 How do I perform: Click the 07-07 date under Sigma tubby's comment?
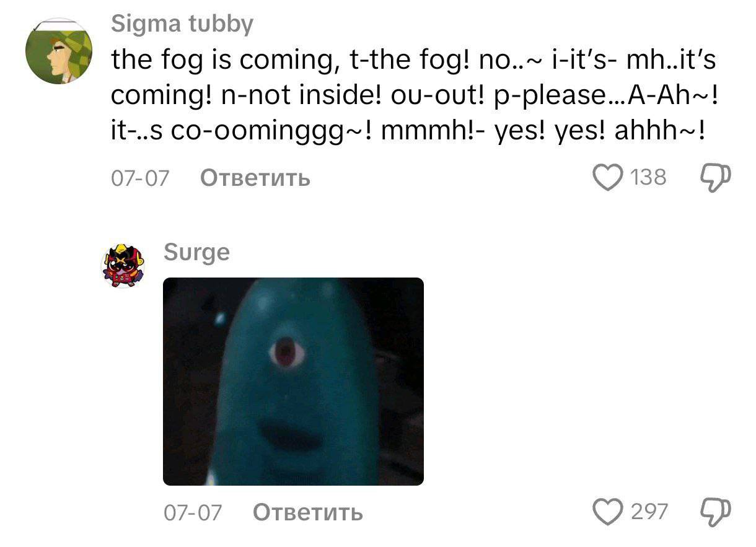(140, 179)
